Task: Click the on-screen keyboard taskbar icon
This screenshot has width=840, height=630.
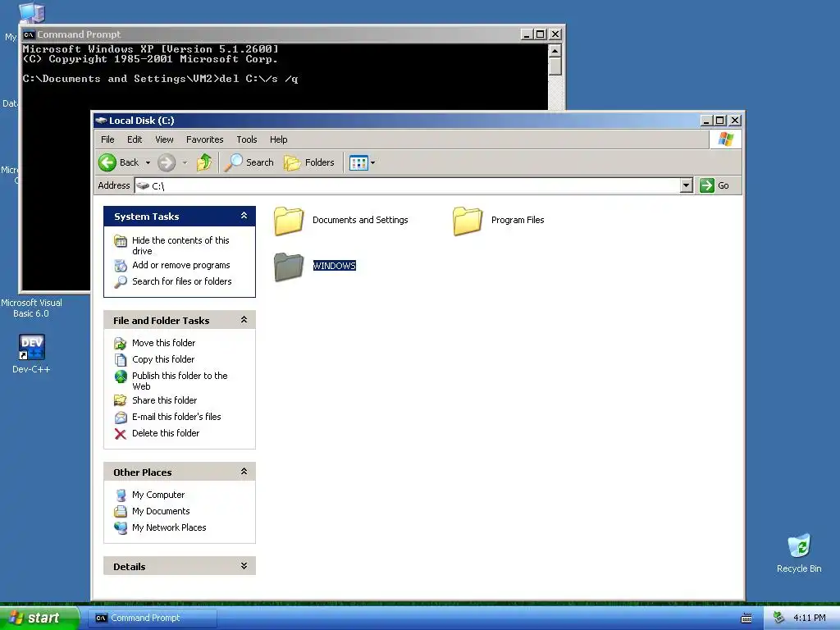Action: click(x=746, y=619)
